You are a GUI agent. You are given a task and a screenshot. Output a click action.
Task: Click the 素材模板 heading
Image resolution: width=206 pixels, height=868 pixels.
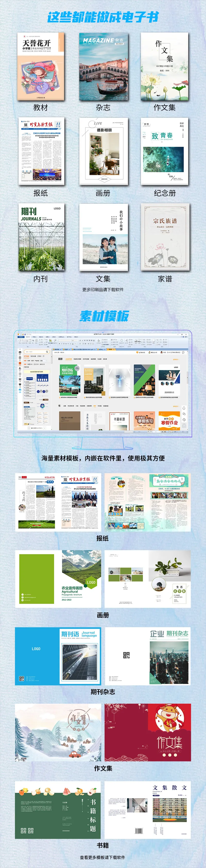pyautogui.click(x=104, y=316)
